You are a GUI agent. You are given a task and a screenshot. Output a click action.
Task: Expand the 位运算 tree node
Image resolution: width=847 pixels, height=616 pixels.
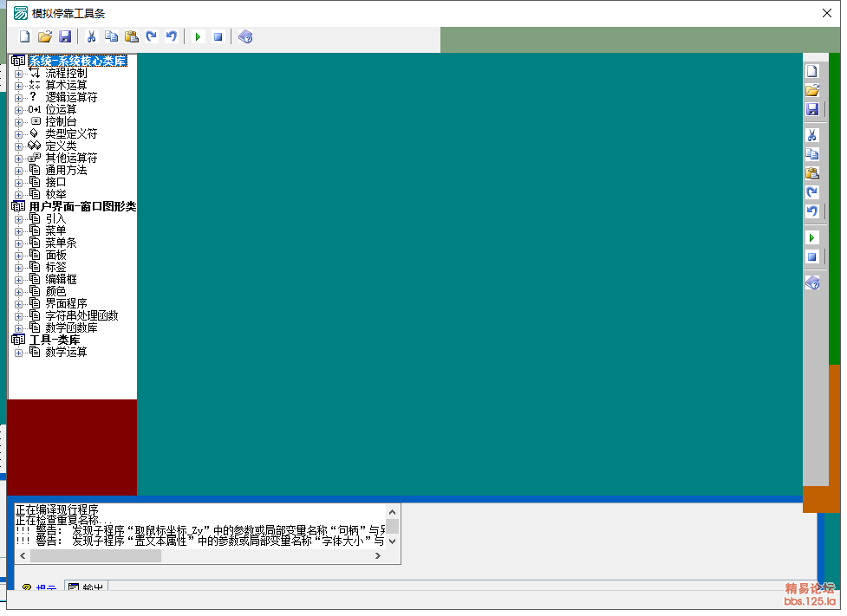click(18, 110)
